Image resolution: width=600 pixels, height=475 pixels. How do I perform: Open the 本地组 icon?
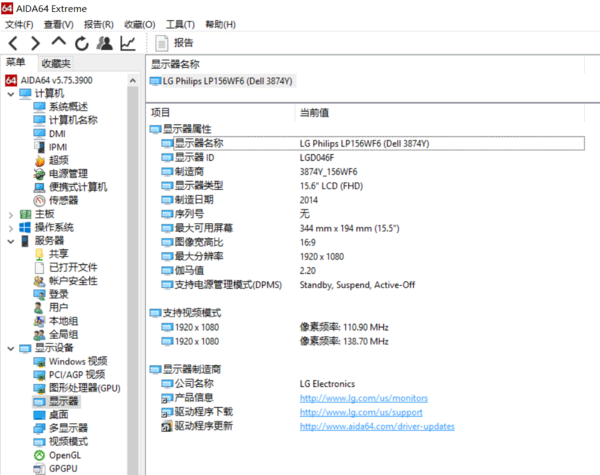(39, 321)
